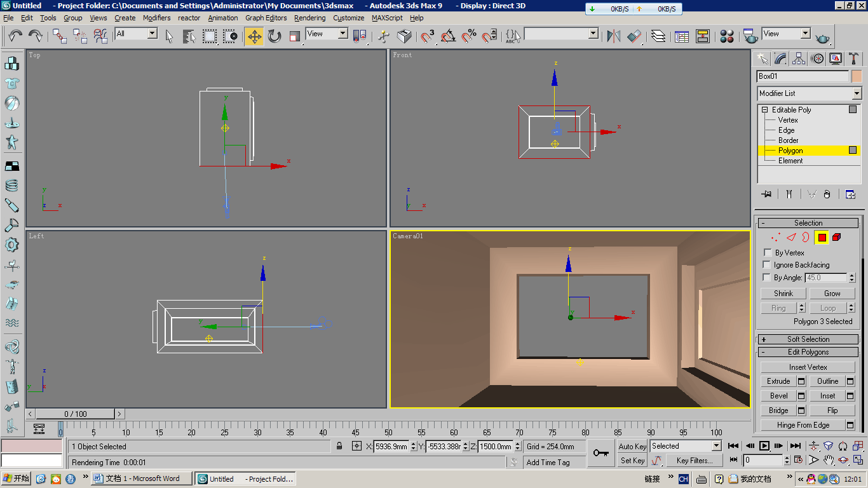Collapse the Edit Polygons rollout

coord(808,352)
